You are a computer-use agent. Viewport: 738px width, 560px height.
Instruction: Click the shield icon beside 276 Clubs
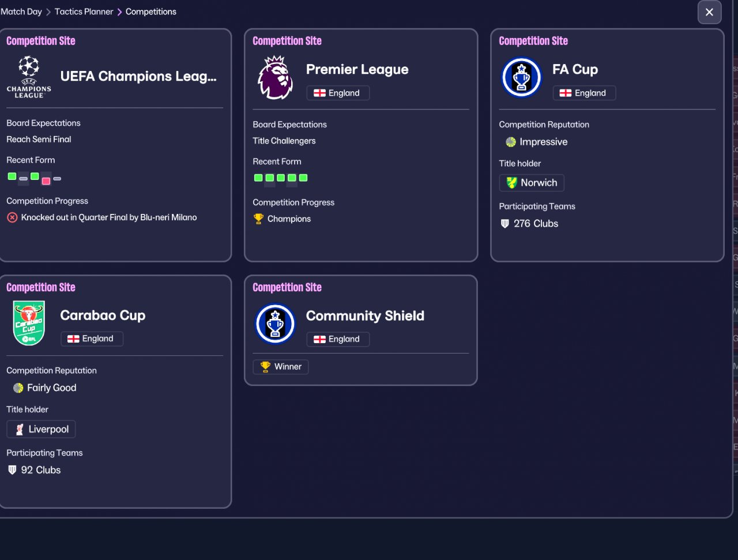point(505,224)
